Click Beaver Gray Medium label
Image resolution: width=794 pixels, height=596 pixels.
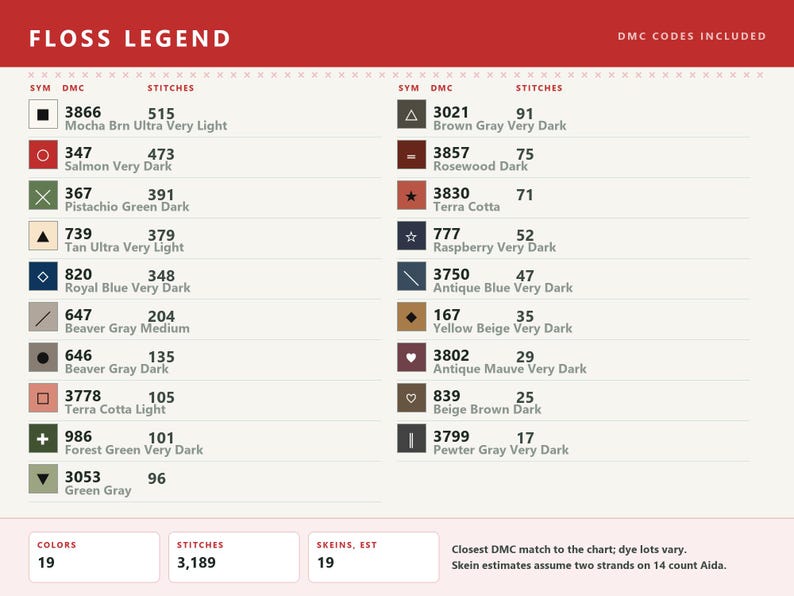(127, 328)
